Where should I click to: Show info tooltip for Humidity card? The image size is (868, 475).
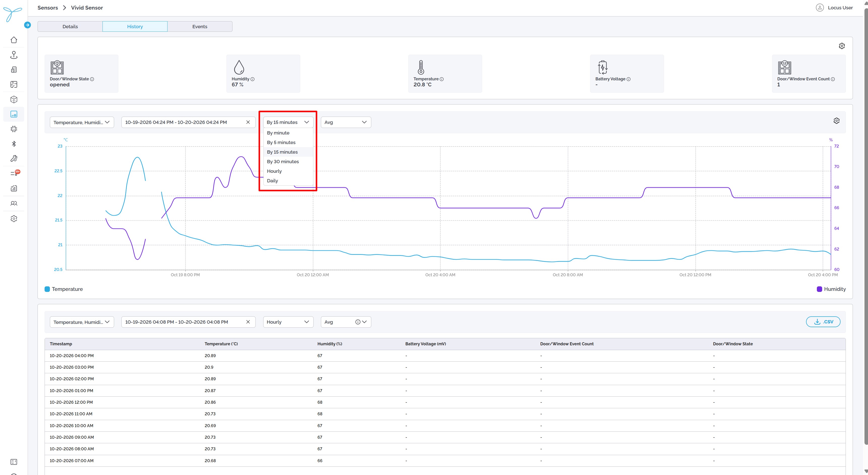tap(252, 79)
